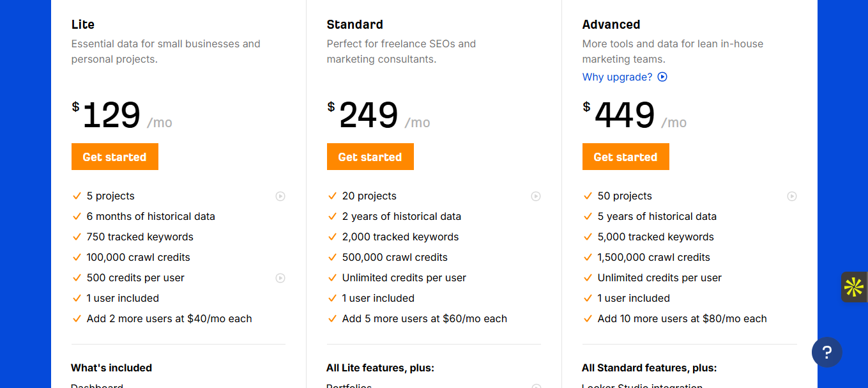868x388 pixels.
Task: Click play icon next to 500 credits per user
Action: pyautogui.click(x=280, y=278)
